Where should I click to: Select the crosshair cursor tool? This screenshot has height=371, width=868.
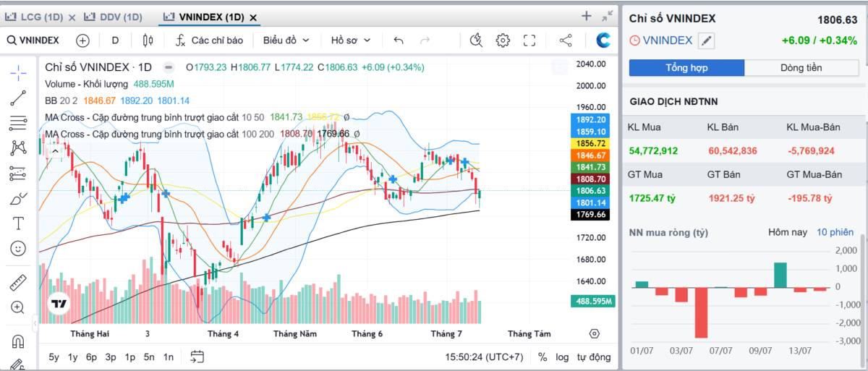[18, 72]
